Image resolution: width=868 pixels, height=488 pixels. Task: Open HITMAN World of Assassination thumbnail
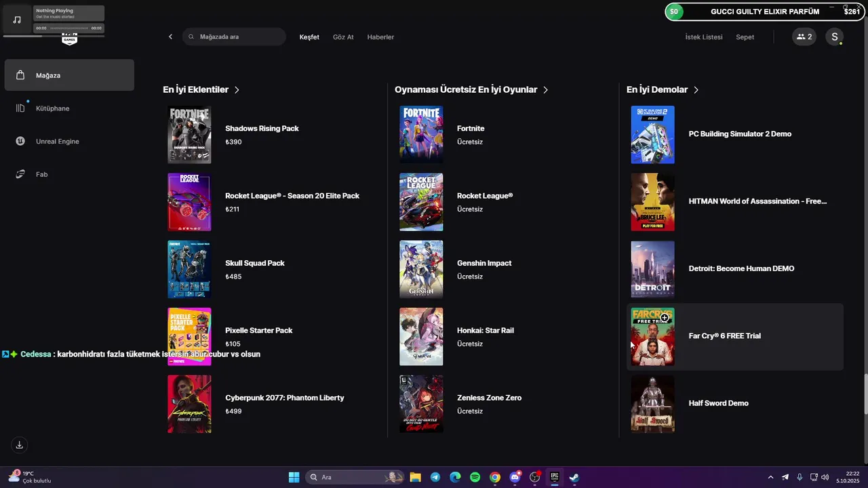pyautogui.click(x=652, y=202)
